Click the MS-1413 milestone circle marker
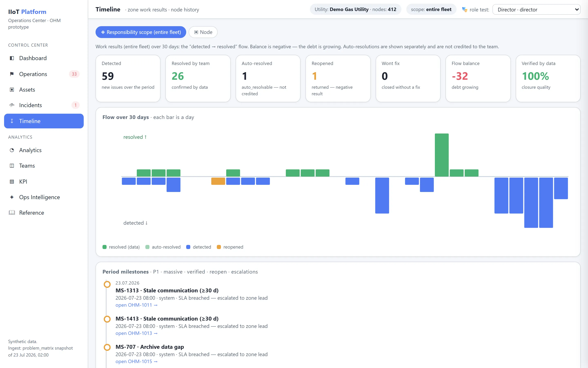This screenshot has width=588, height=368. click(107, 319)
